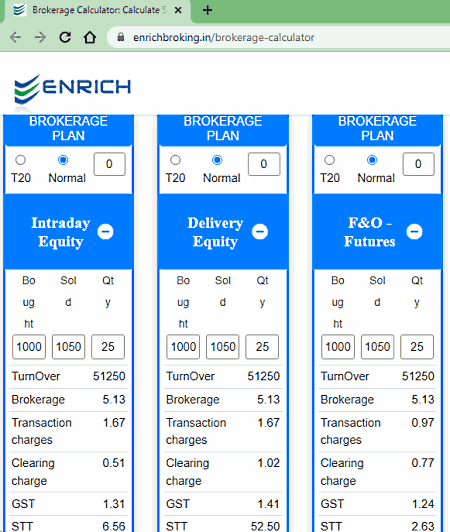This screenshot has width=450, height=532.
Task: Select T20 plan for Delivery Equity
Action: tap(175, 160)
